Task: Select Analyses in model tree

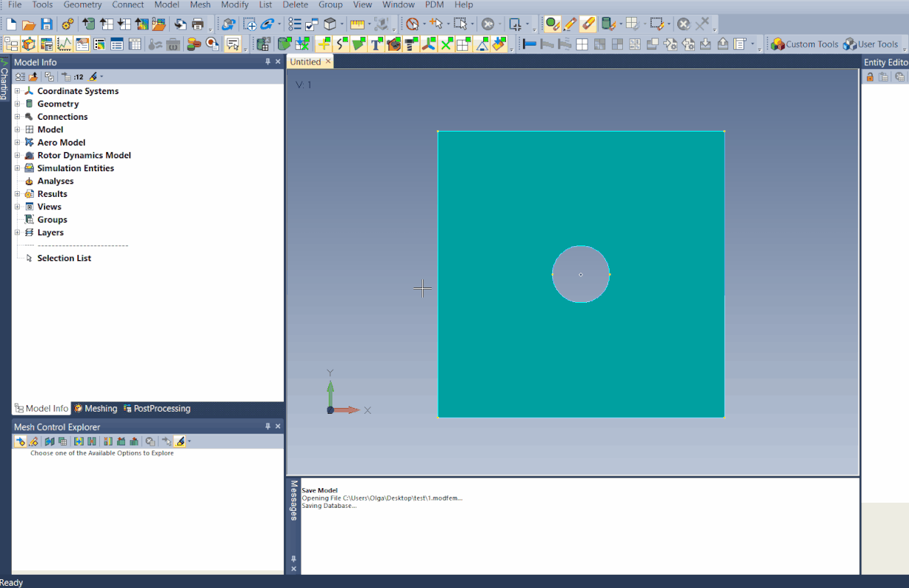Action: (55, 181)
